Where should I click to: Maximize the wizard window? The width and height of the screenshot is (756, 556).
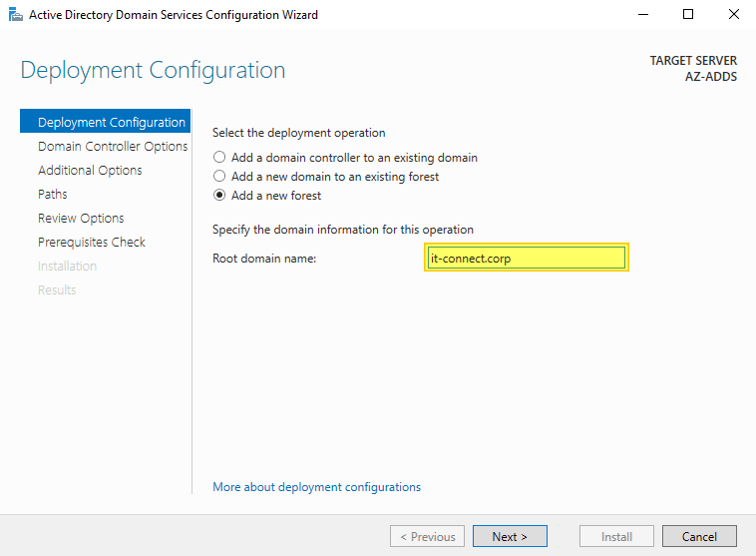(688, 15)
